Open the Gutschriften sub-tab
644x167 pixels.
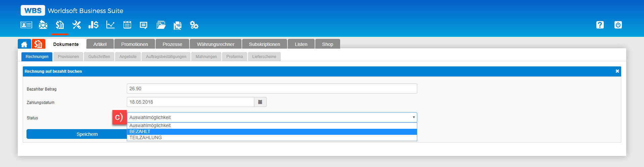99,57
